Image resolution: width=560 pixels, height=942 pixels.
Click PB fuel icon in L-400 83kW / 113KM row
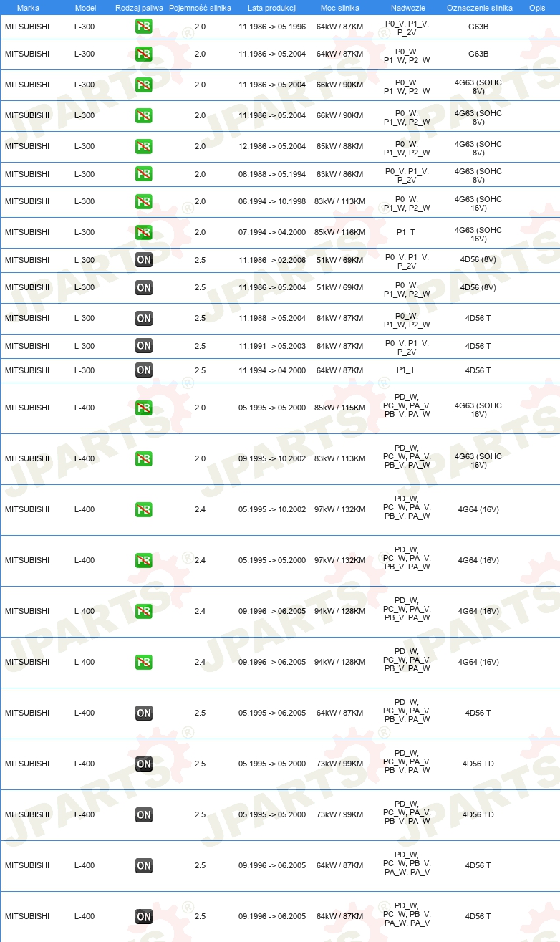coord(143,458)
